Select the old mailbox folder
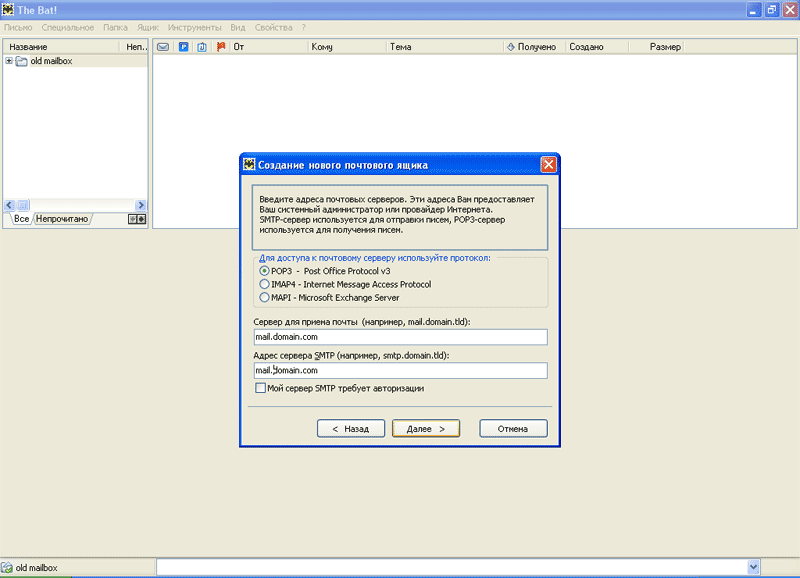The width and height of the screenshot is (800, 578). click(x=51, y=61)
